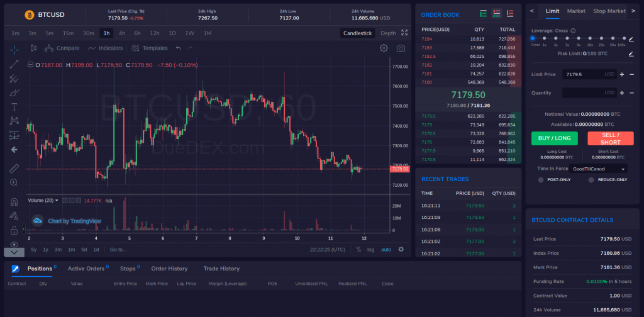Toggle stay-in-drawing-mode pencil lock icon
644x317 pixels.
click(x=14, y=216)
